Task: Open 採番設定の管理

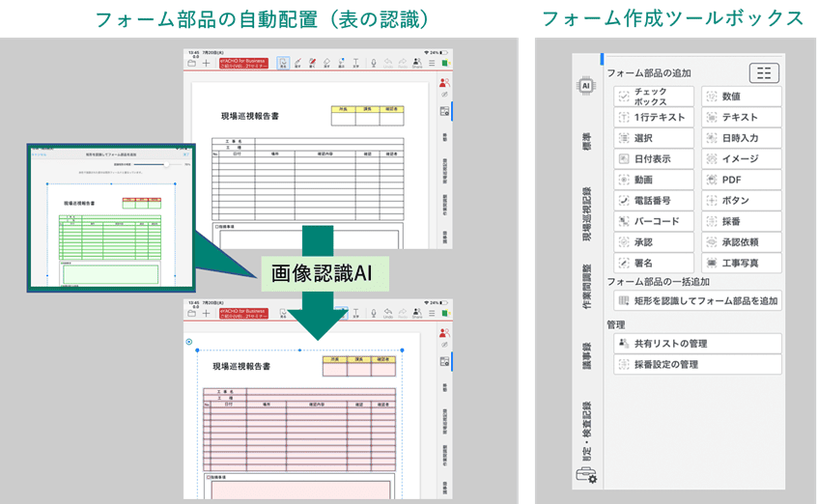Action: [697, 365]
